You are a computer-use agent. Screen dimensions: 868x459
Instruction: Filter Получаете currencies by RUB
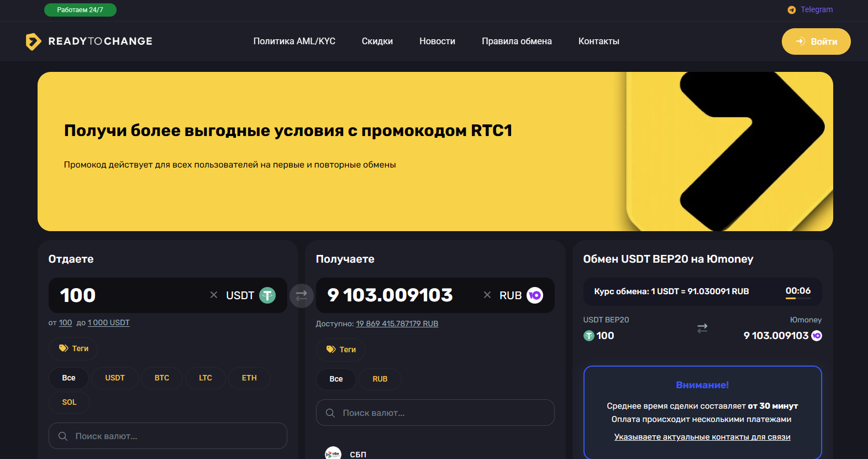coord(380,379)
